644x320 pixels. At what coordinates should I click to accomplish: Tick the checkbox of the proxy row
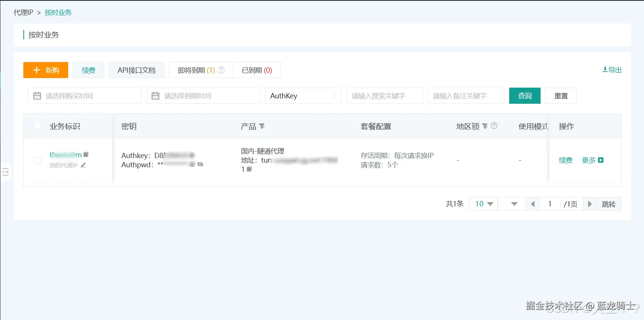point(38,160)
